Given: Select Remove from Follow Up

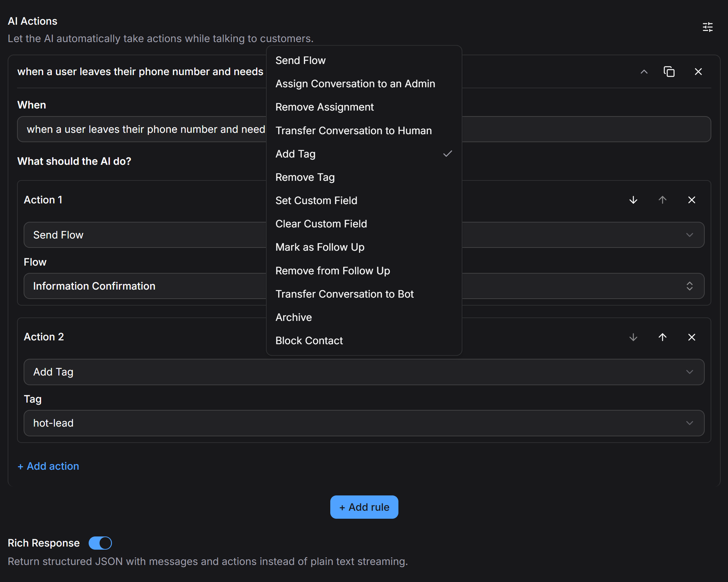Looking at the screenshot, I should click(x=364, y=270).
